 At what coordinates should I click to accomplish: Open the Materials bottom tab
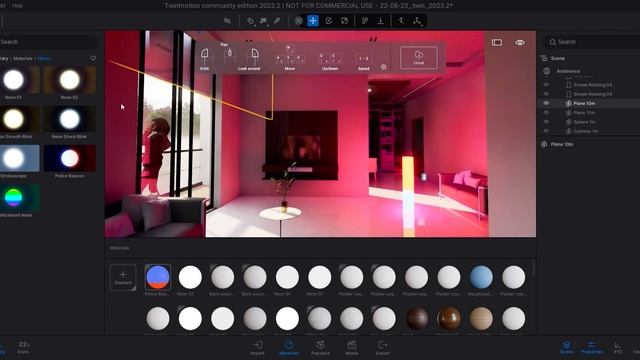(x=289, y=348)
